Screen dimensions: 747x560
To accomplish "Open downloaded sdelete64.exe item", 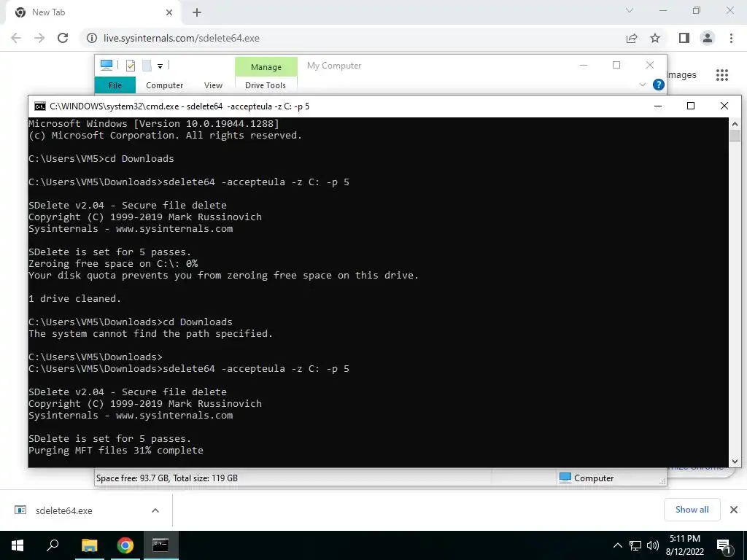I will 64,510.
